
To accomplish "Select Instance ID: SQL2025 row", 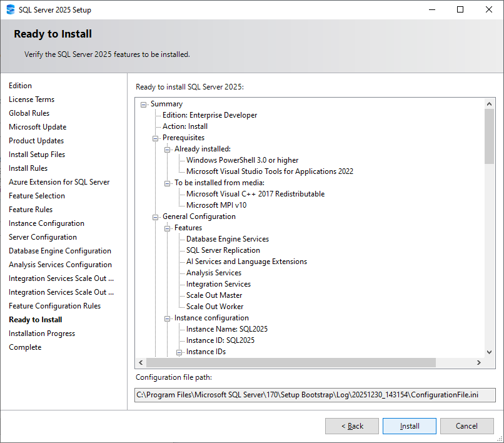I will pyautogui.click(x=220, y=340).
